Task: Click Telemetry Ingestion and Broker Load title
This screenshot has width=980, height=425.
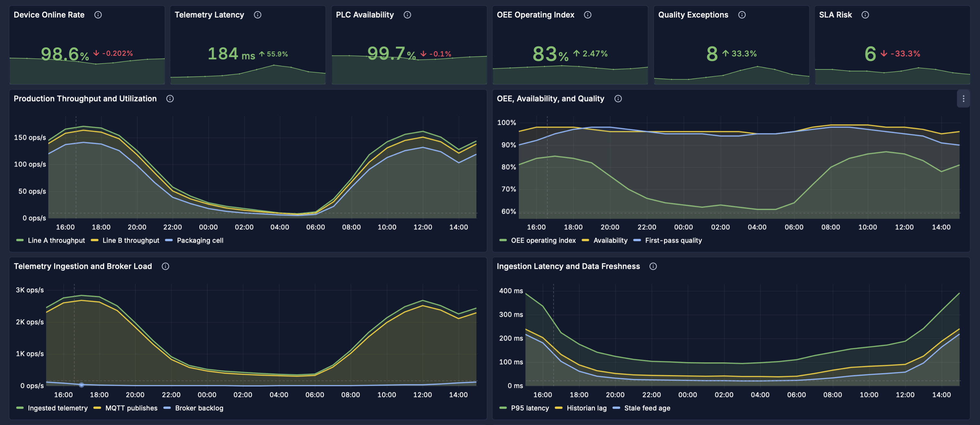Action: click(x=83, y=266)
